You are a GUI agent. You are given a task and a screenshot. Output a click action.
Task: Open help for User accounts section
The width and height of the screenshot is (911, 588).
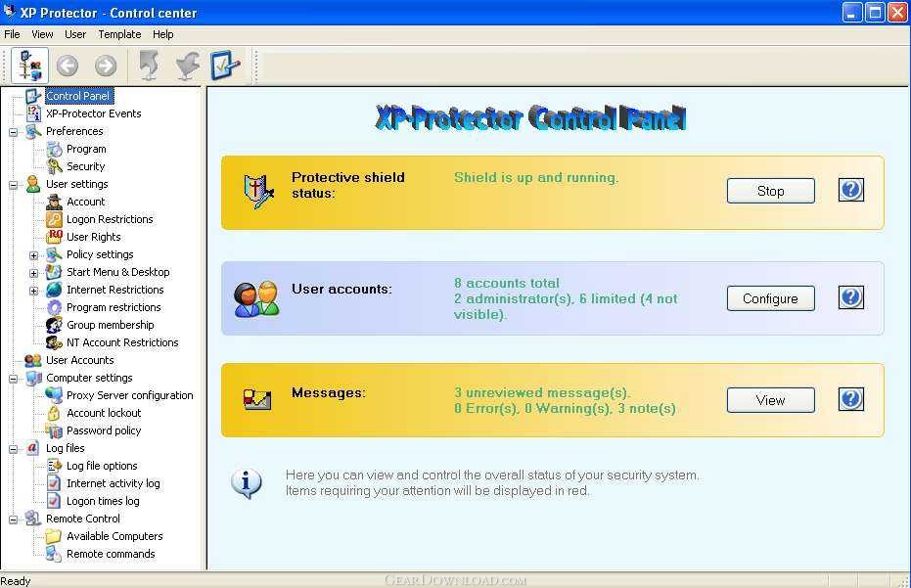850,297
